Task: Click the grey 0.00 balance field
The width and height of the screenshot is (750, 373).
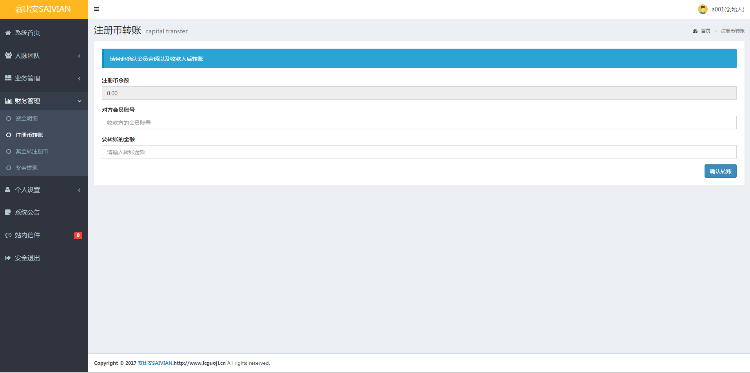Action: (419, 93)
